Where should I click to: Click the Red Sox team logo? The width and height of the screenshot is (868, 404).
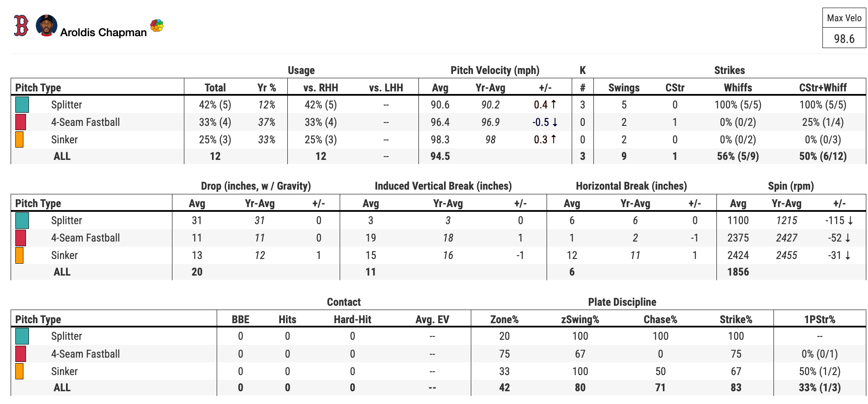pos(21,26)
